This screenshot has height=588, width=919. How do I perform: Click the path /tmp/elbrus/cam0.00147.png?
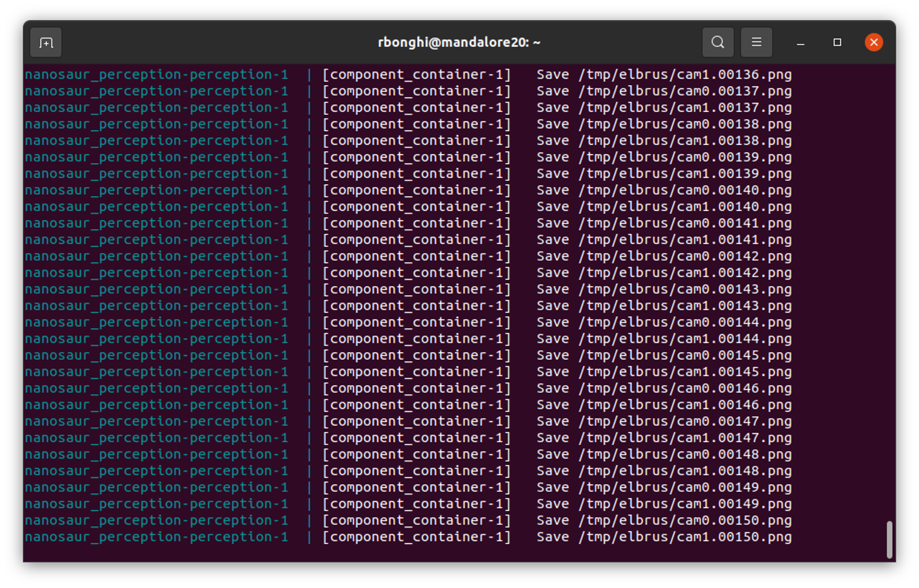(685, 422)
